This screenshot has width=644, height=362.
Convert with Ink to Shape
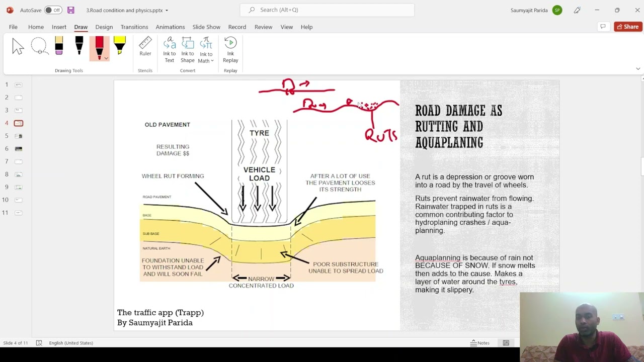[x=188, y=50]
